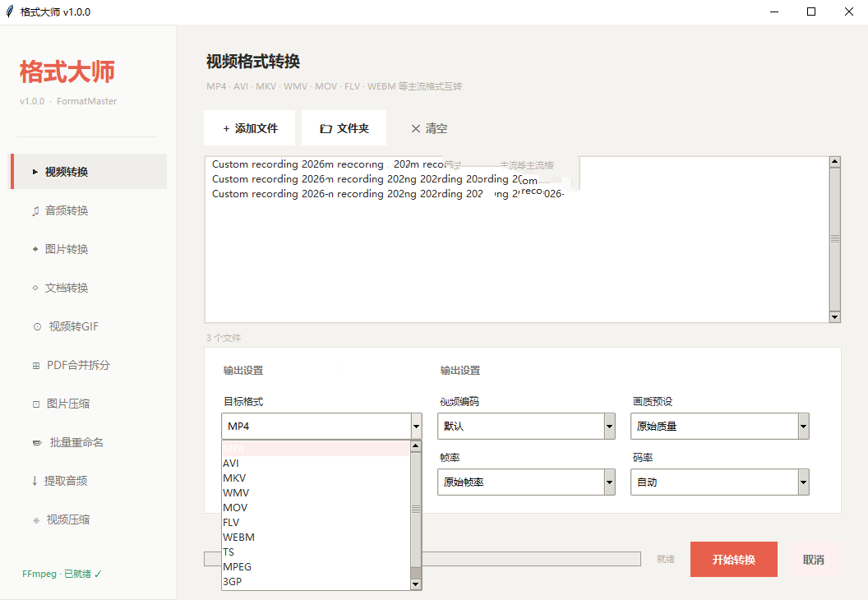This screenshot has width=868, height=600.
Task: Start conversion with 开始转换 button
Action: (x=733, y=560)
